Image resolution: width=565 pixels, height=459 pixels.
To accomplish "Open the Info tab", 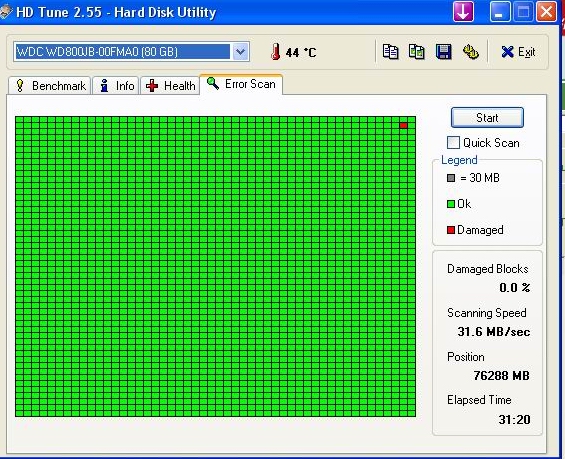I will pyautogui.click(x=116, y=86).
